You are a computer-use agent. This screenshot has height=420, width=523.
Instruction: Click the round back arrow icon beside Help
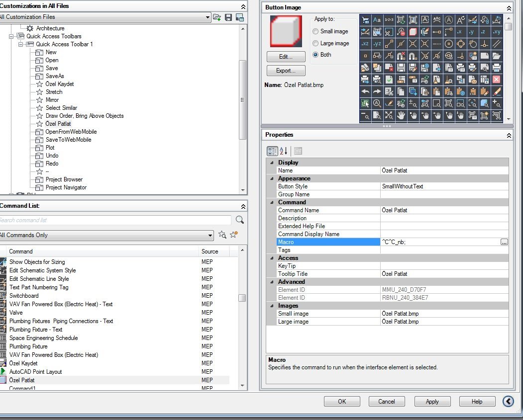(x=508, y=401)
